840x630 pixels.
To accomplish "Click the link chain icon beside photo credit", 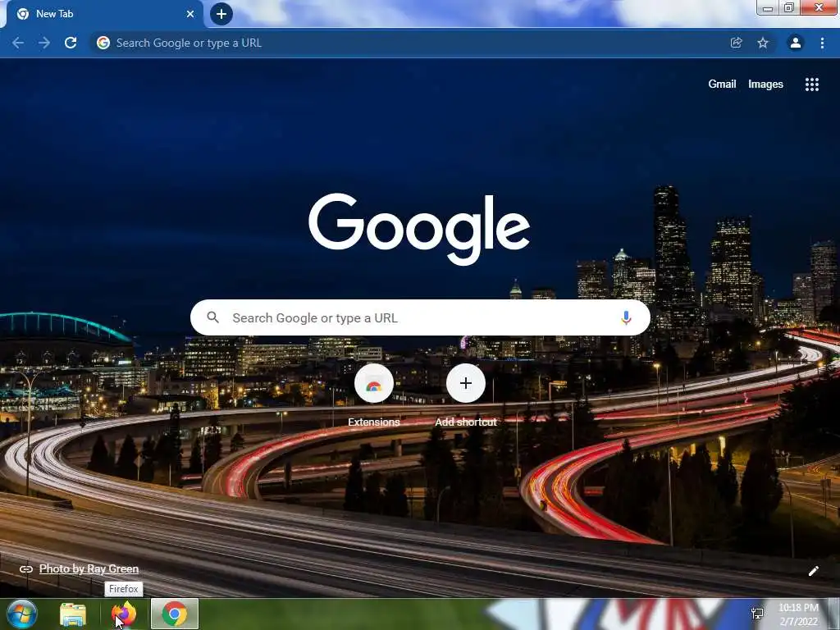I will click(25, 569).
